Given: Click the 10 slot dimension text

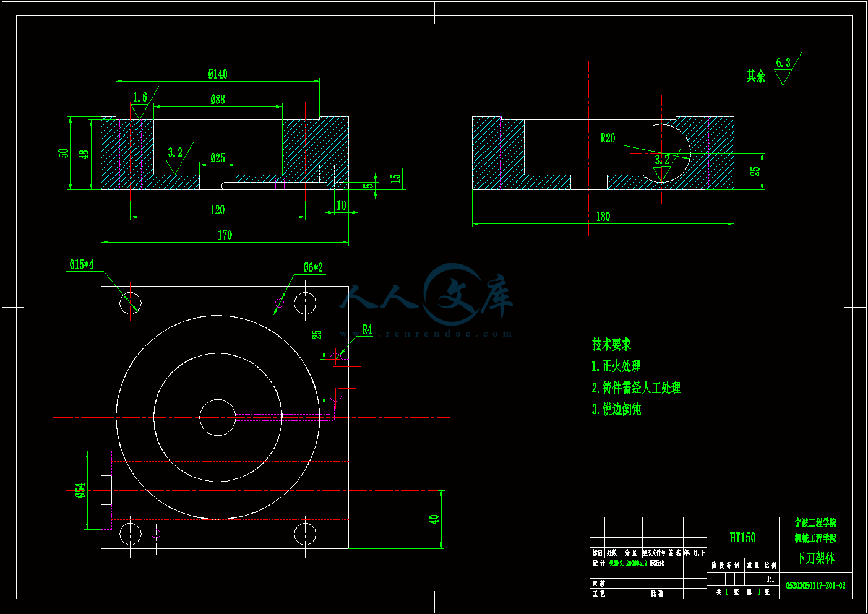Looking at the screenshot, I should click(x=342, y=205).
